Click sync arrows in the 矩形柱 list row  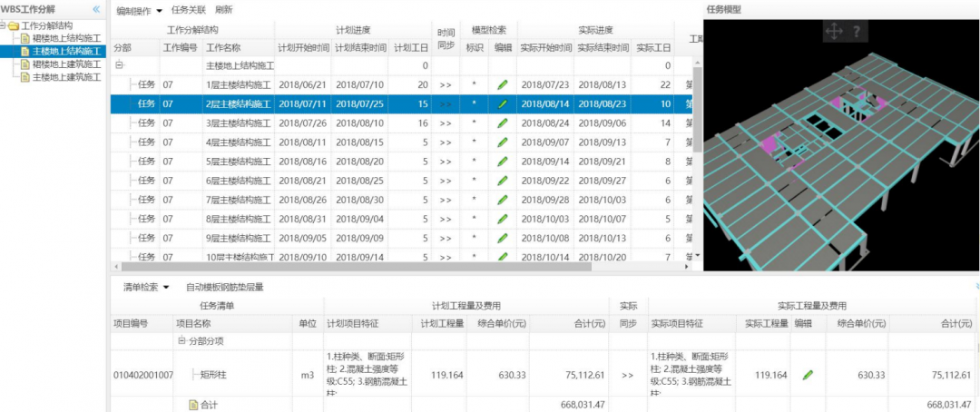[x=627, y=374]
